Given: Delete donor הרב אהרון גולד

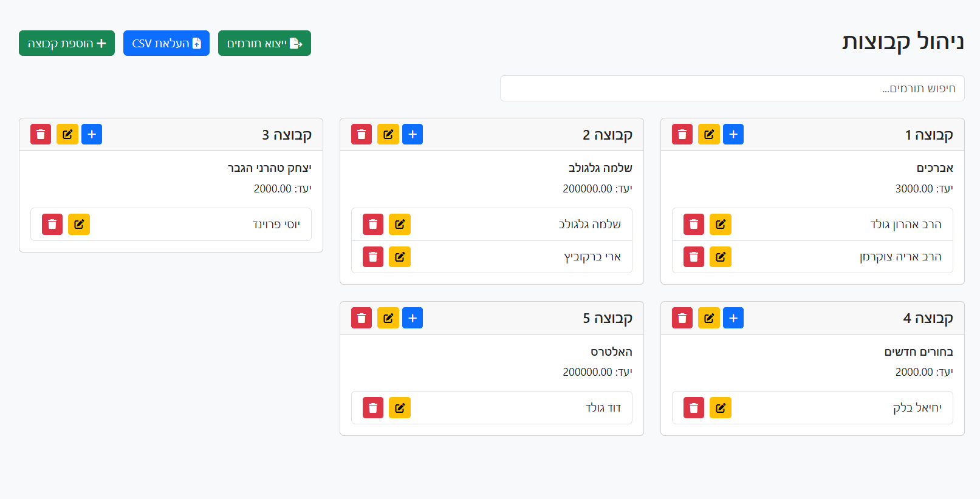Looking at the screenshot, I should [x=693, y=224].
